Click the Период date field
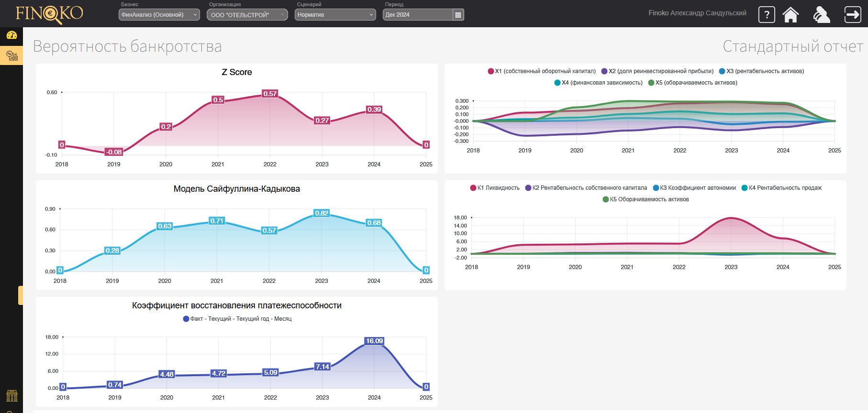This screenshot has width=868, height=413. pyautogui.click(x=417, y=15)
